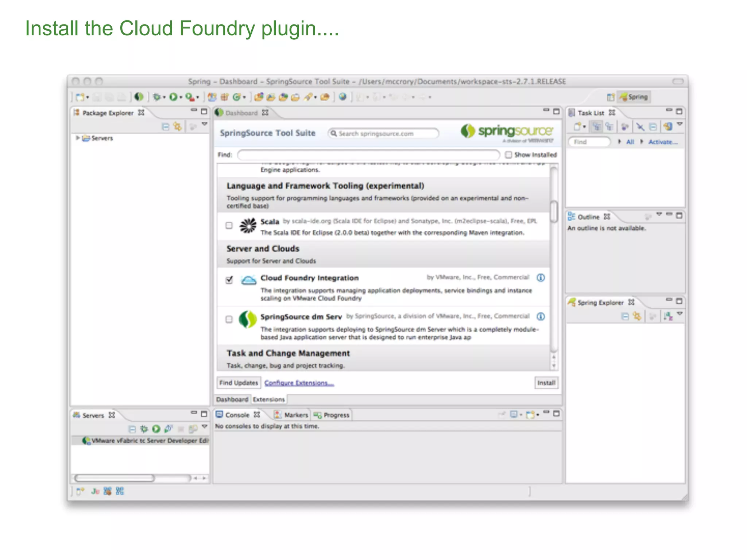Screen dimensions: 747x560
Task: Switch to bottom Dashboard page tab
Action: point(232,399)
